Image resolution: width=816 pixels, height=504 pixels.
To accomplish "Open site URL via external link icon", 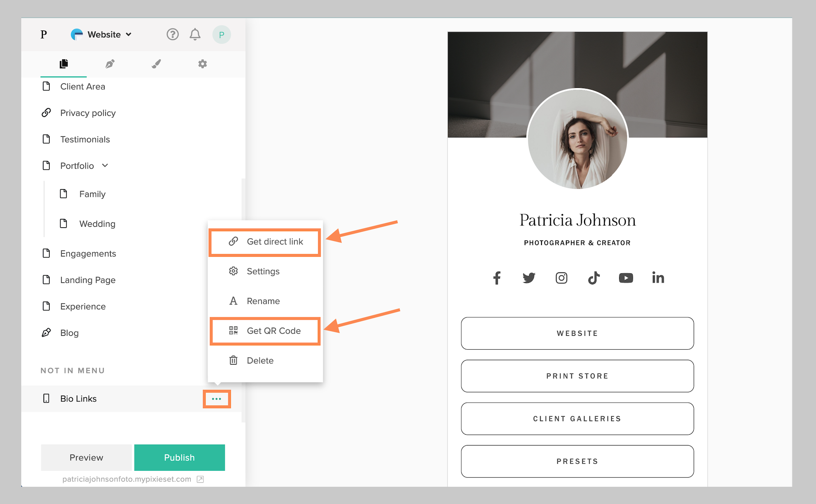I will pos(200,479).
